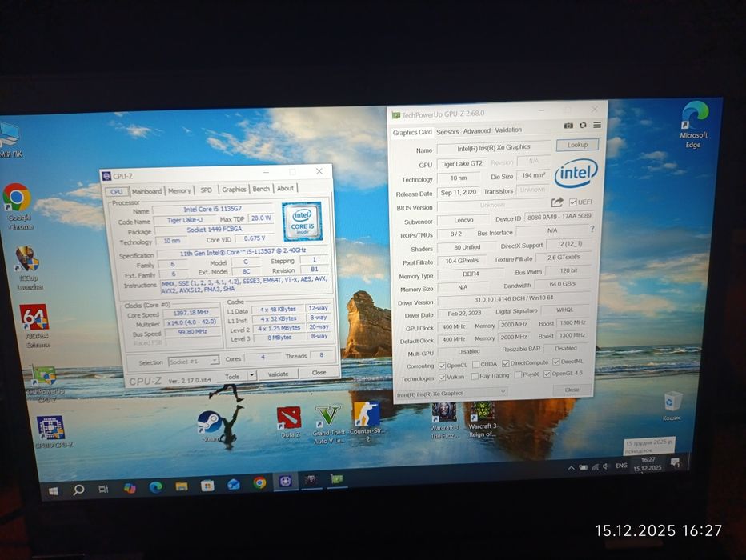Screen dimensions: 746x560
Task: Expand GPU selection dropdown in GPU-Z
Action: (503, 392)
